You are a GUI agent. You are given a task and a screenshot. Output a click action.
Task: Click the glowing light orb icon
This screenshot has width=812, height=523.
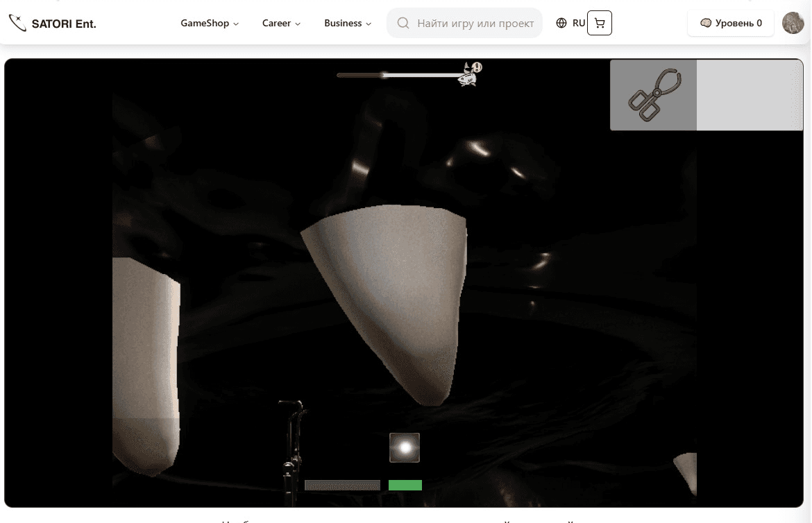tap(405, 447)
